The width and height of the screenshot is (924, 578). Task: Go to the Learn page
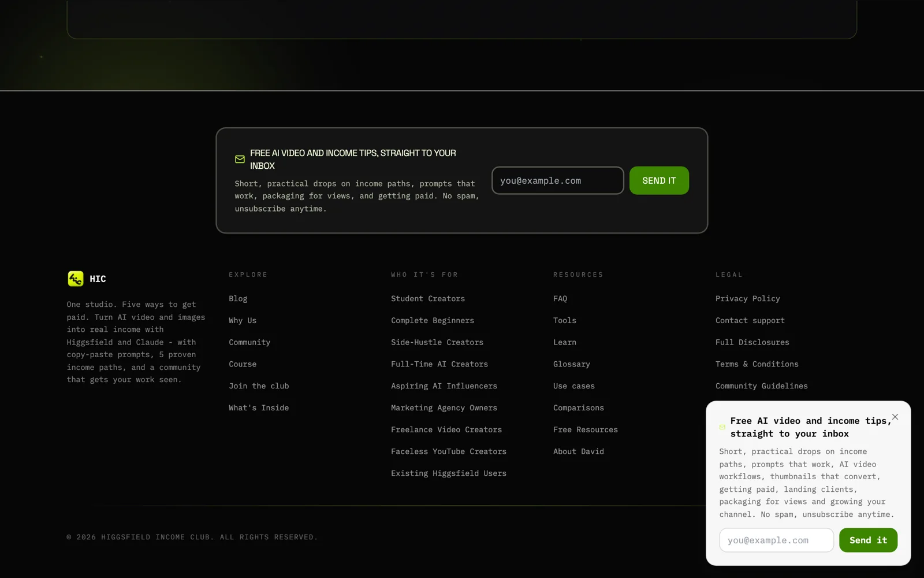[x=565, y=342]
